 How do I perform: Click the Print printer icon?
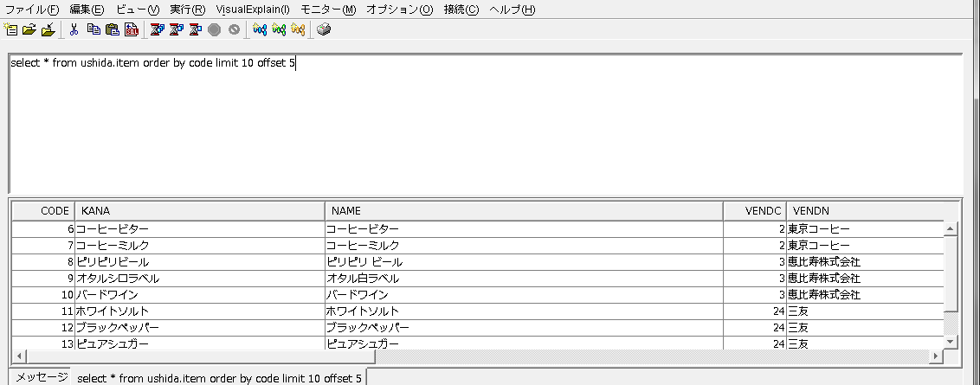(324, 29)
